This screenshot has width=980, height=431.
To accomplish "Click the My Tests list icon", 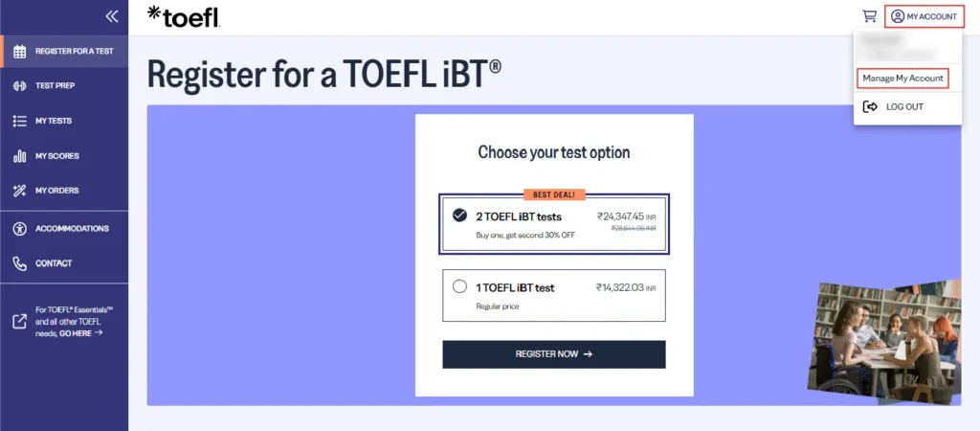I will click(19, 121).
